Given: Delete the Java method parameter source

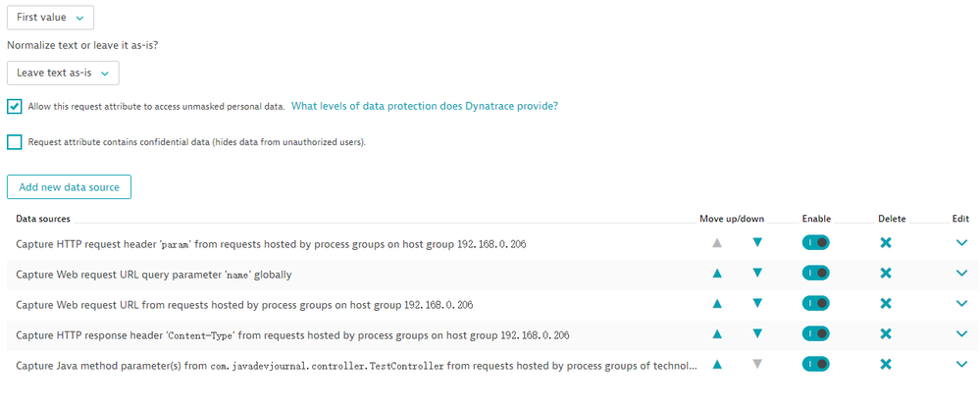Looking at the screenshot, I should click(x=886, y=365).
